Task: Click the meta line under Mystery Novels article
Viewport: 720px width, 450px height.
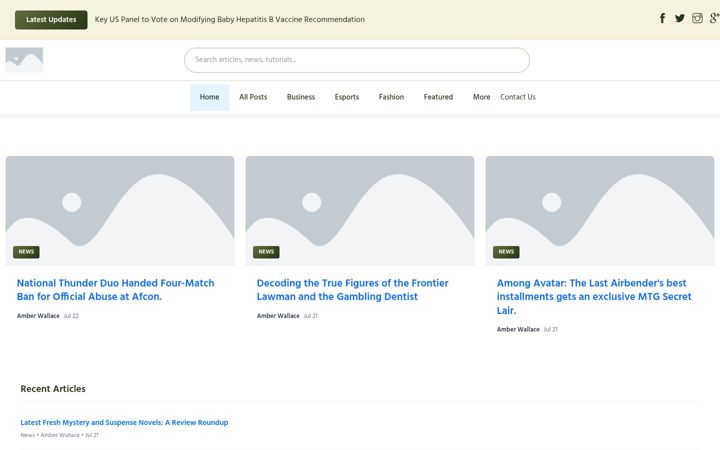Action: coord(59,435)
